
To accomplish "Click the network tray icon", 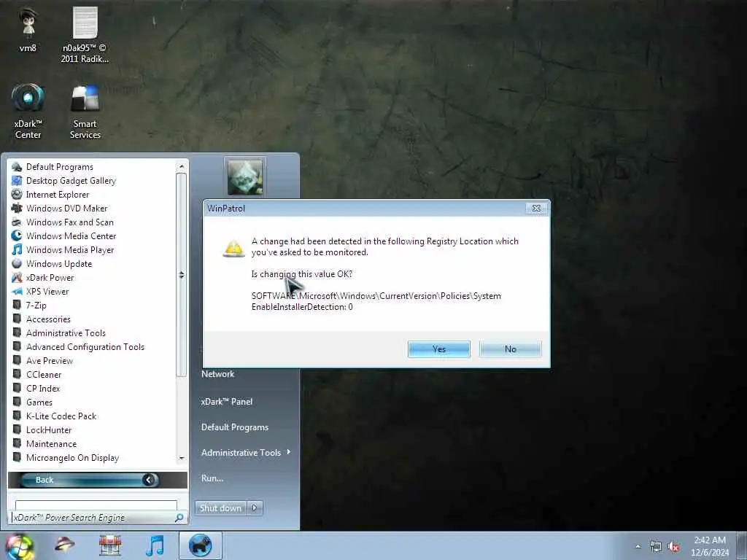I will coord(656,547).
